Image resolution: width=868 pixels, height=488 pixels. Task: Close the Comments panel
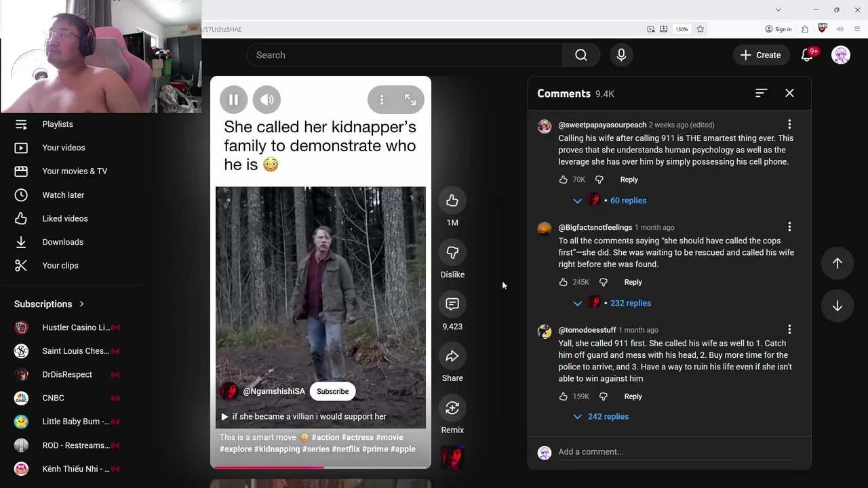point(789,93)
